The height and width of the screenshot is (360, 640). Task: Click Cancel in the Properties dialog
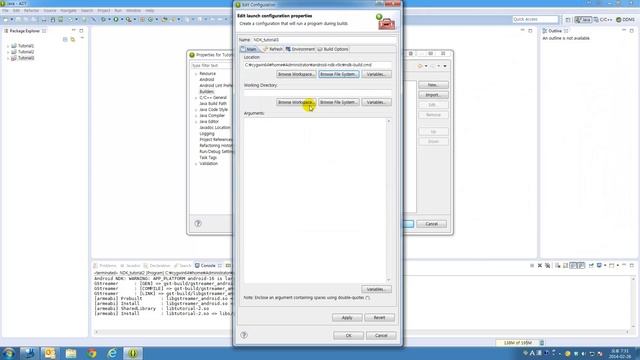coord(431,224)
